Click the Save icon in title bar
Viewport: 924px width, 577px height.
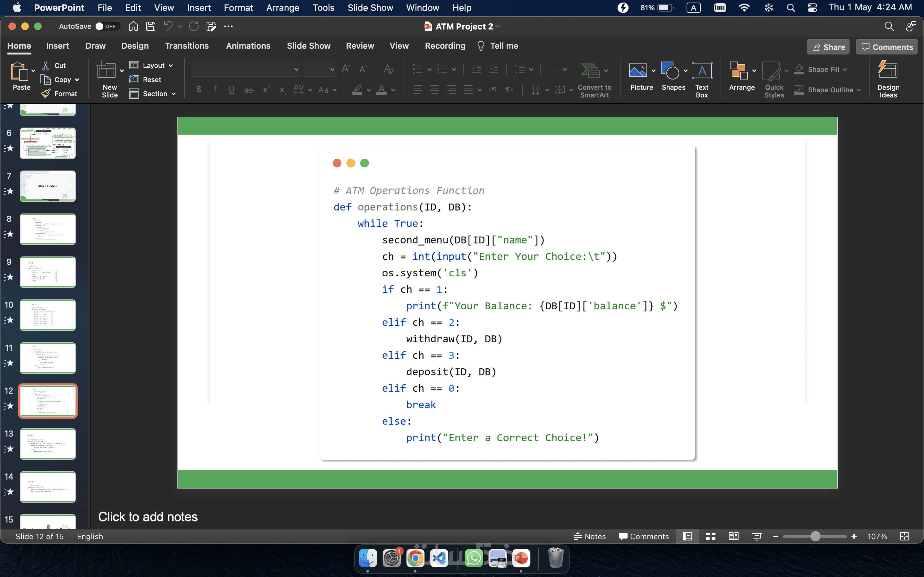(x=151, y=26)
